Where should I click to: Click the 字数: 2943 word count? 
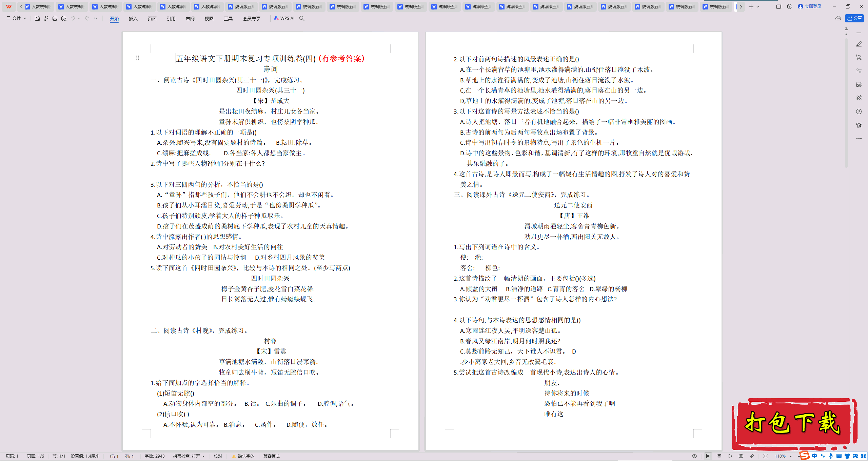click(155, 456)
